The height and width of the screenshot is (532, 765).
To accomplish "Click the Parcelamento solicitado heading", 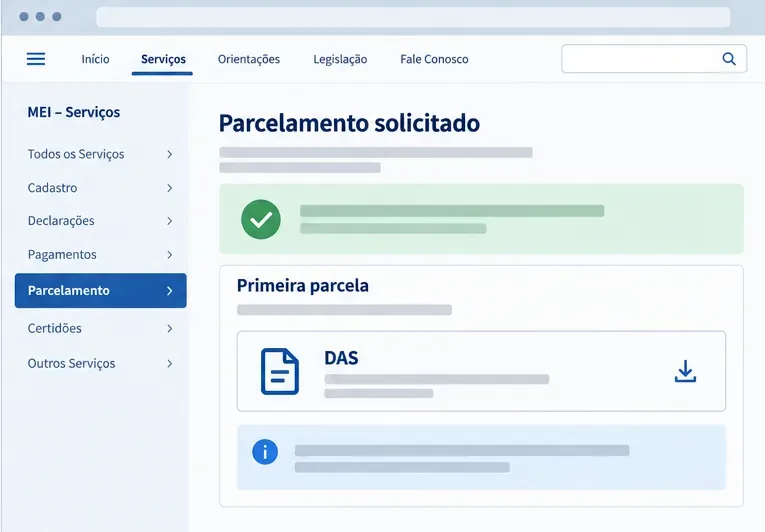I will click(349, 123).
